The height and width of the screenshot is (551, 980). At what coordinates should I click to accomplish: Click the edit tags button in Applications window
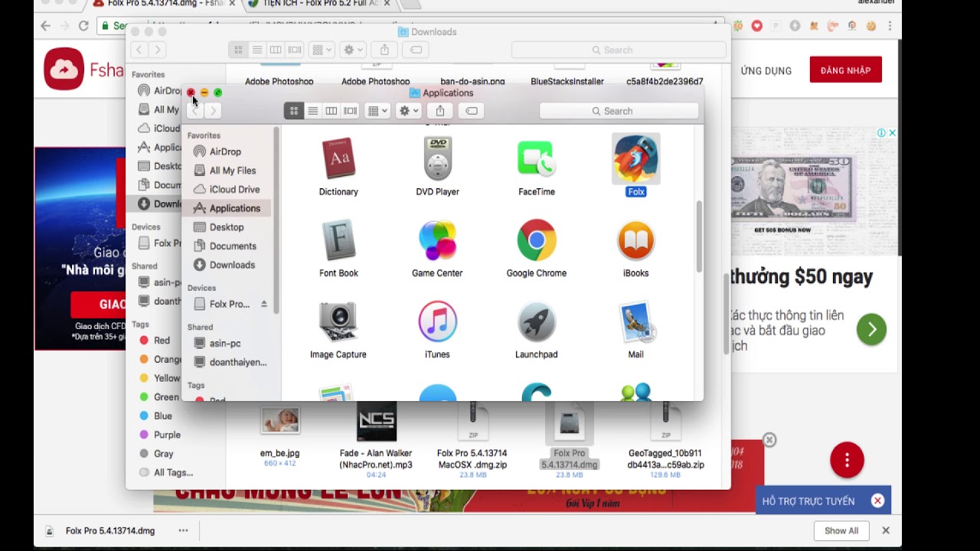pos(472,111)
